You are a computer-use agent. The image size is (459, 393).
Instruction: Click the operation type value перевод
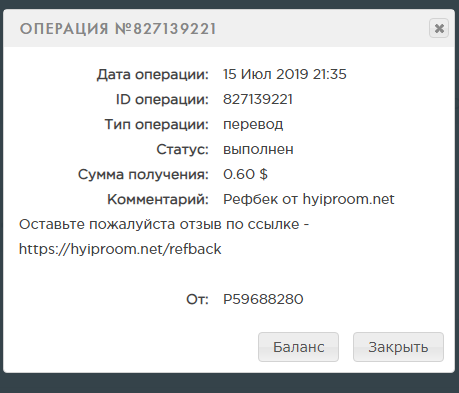[x=253, y=125]
